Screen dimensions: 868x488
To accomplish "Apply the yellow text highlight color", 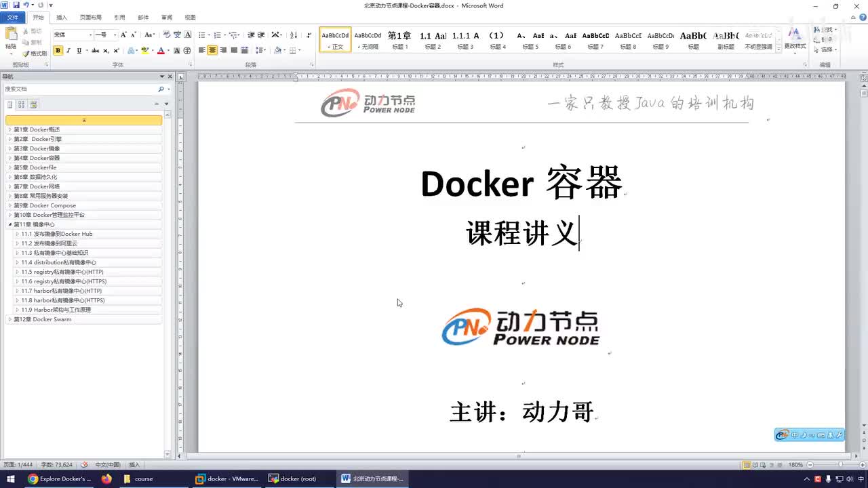I will 144,51.
